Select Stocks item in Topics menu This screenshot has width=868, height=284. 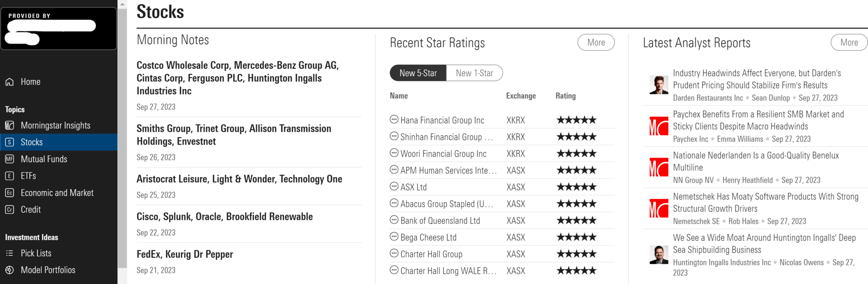click(59, 142)
